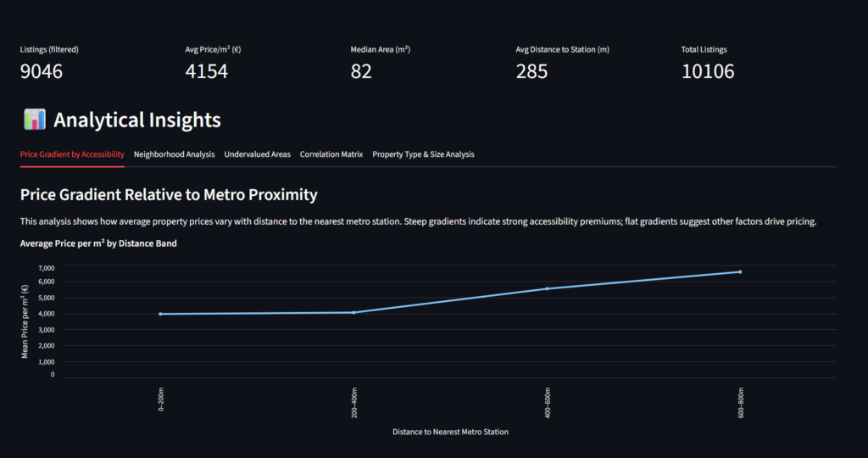Click the Distance to Nearest Metro Station axis title
The image size is (868, 458).
coord(450,432)
